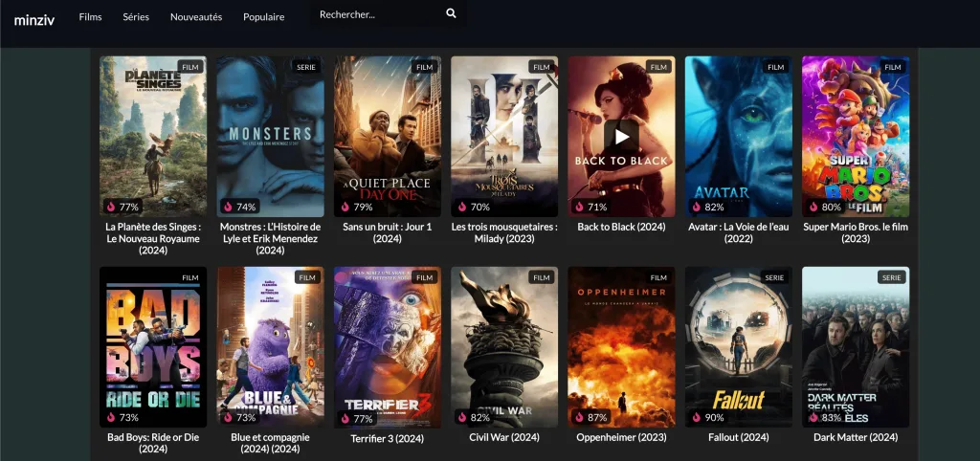Click the flame icon on Fallout poster
The height and width of the screenshot is (461, 980).
697,417
